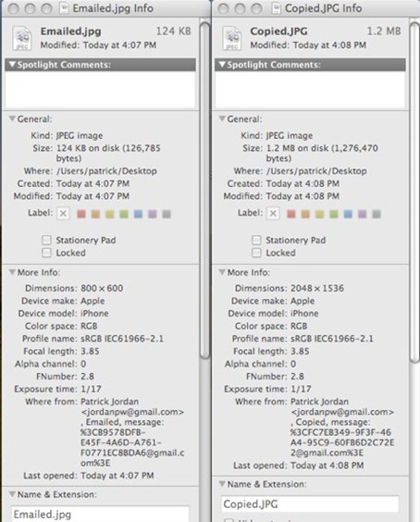Collapse More Info section in Emailed.jpg Info

pos(12,272)
